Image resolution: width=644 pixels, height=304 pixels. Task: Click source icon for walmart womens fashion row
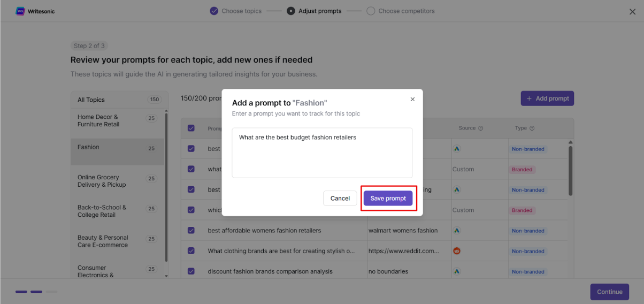tap(457, 231)
